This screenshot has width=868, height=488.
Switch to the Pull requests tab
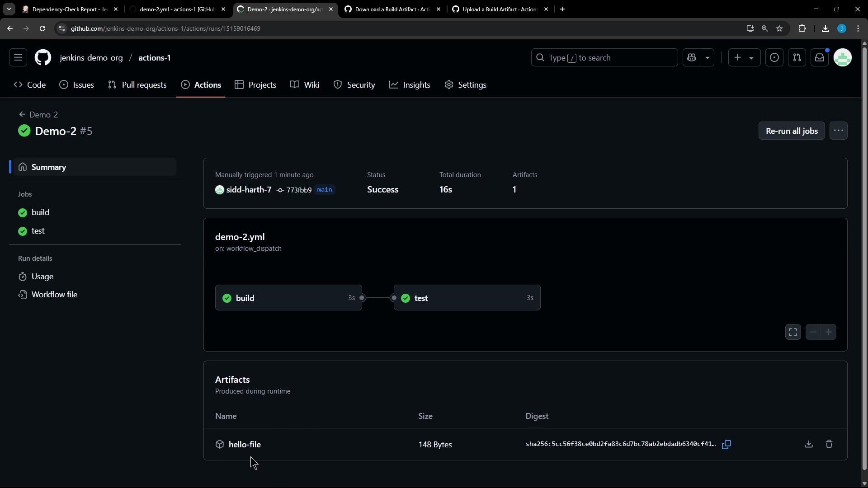[x=137, y=85]
